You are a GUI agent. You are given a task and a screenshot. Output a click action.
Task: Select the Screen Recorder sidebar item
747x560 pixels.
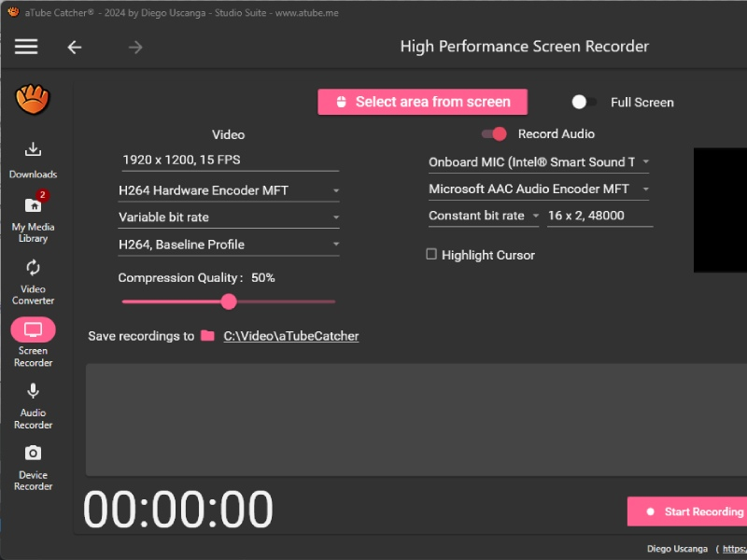(x=33, y=341)
